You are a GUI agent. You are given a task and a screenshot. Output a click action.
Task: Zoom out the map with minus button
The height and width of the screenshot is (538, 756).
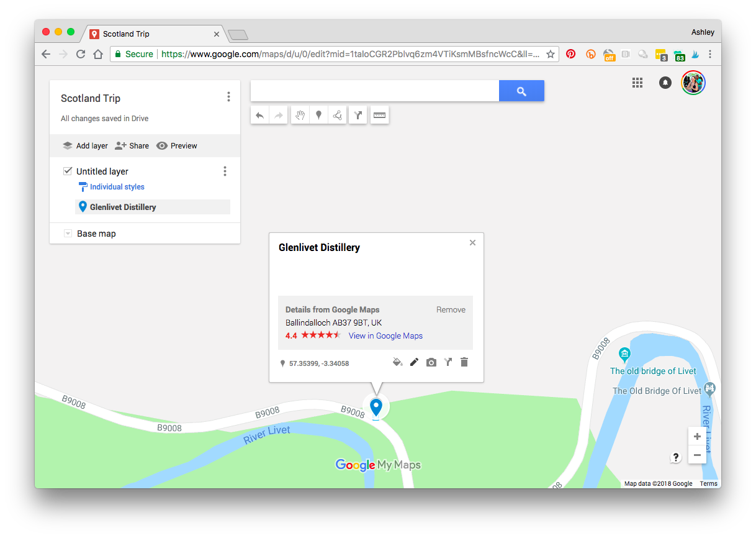point(697,455)
